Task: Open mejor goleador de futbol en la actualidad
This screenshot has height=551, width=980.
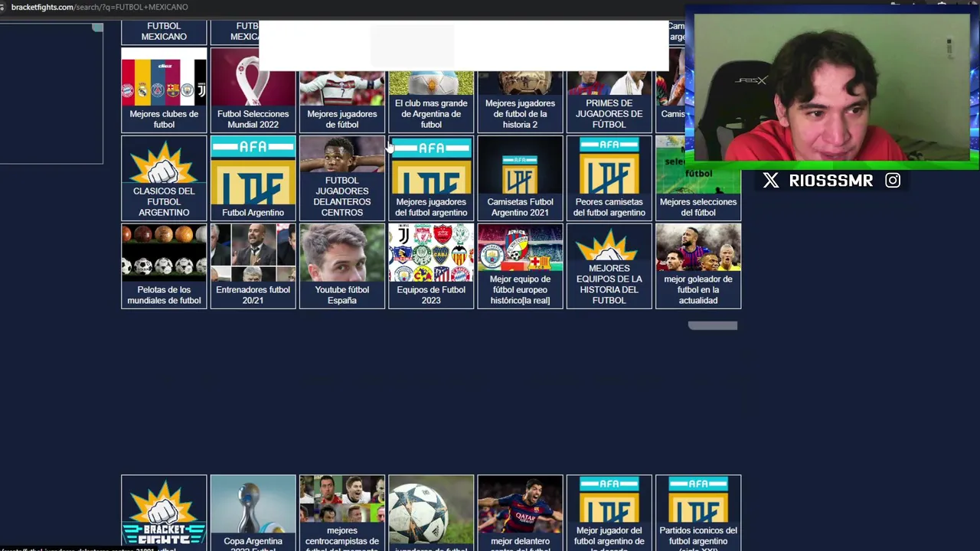Action: tap(698, 266)
